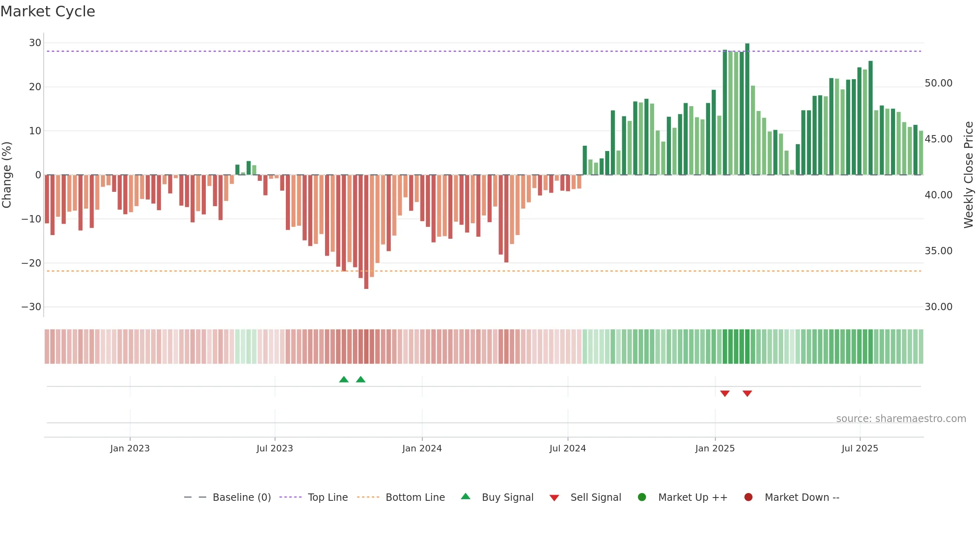980x551 pixels.
Task: Click the Buy Signal legend triangle icon
Action: click(465, 496)
